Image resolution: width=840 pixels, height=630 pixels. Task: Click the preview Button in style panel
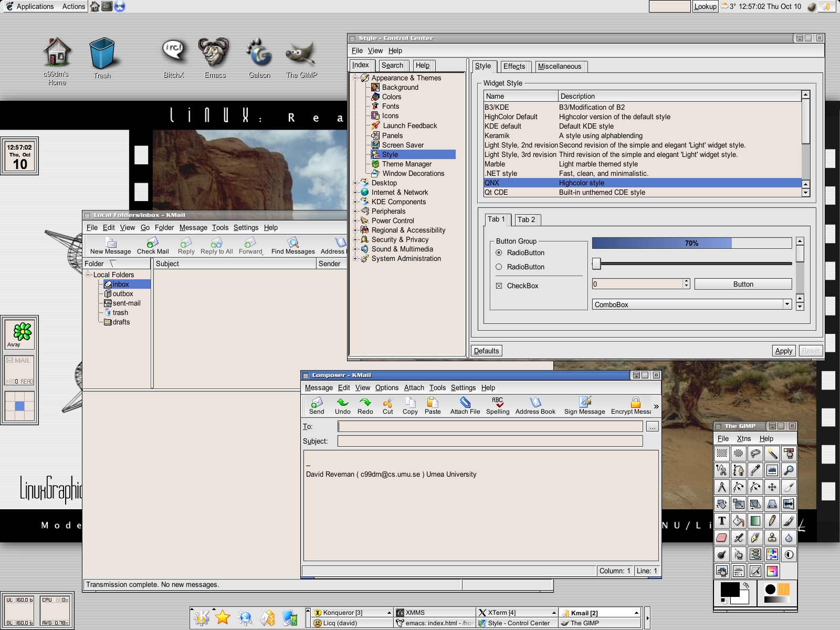pos(743,284)
